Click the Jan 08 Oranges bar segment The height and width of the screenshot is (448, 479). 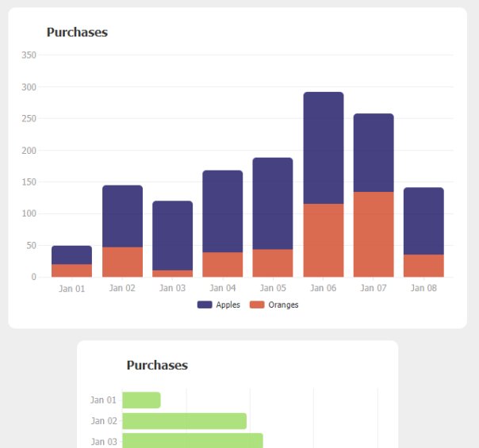coord(423,266)
